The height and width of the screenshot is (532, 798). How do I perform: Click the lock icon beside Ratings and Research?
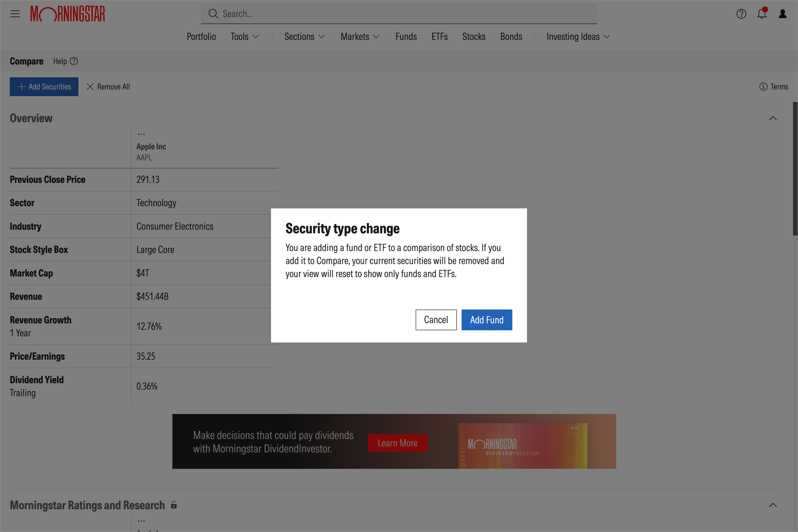[x=174, y=505]
